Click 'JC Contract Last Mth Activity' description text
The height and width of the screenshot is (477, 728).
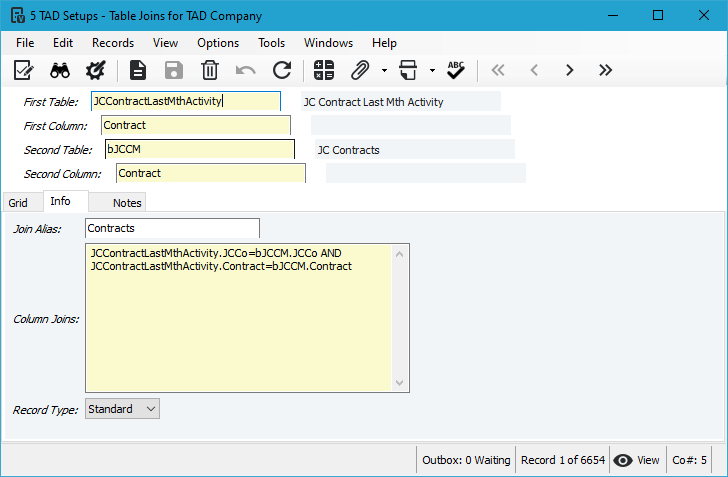pyautogui.click(x=373, y=102)
